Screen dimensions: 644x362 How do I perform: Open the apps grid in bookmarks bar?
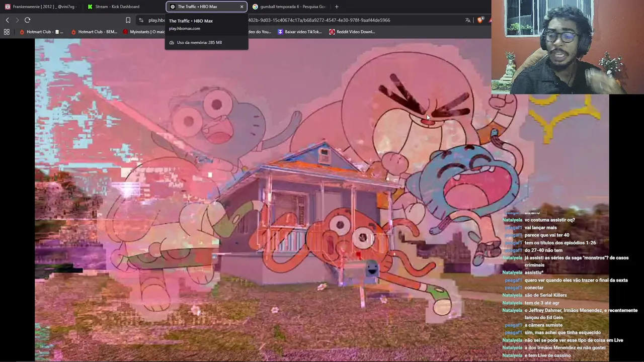pos(7,32)
